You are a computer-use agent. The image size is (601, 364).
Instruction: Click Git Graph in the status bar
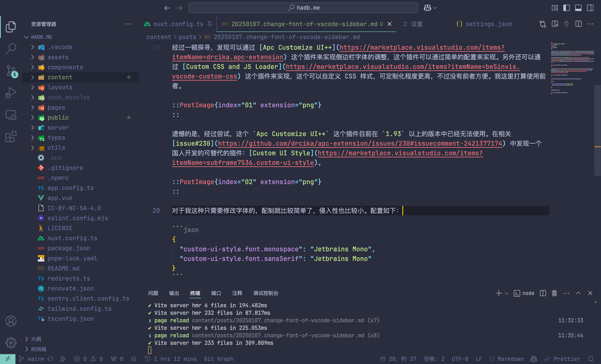[x=218, y=359]
